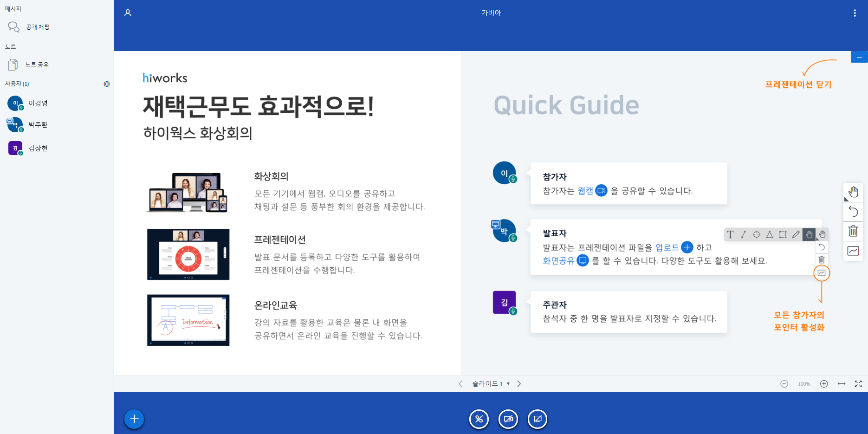Select the pan hand tool in the whiteboard toolbar
Image resolution: width=868 pixels, height=434 pixels.
[853, 192]
